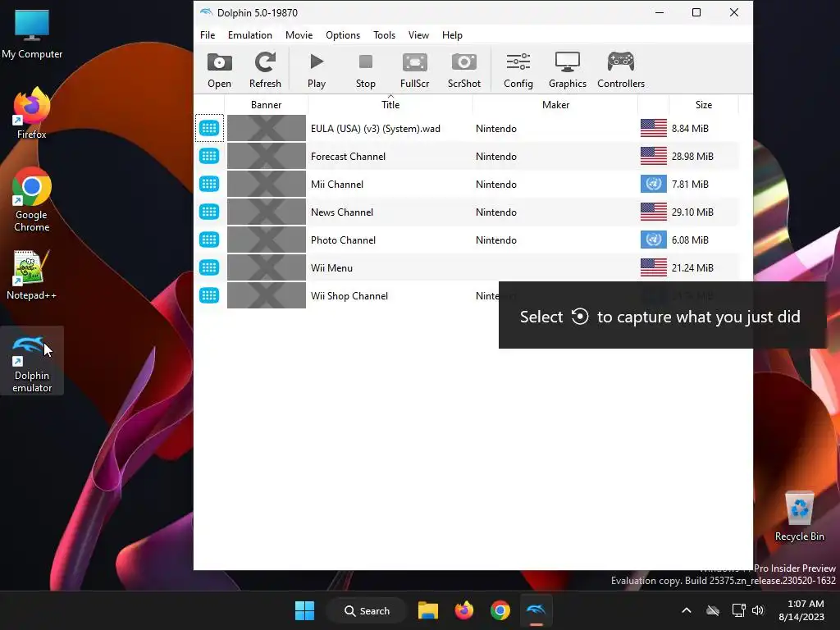Click the platform icon of Wii Shop Channel

(209, 295)
